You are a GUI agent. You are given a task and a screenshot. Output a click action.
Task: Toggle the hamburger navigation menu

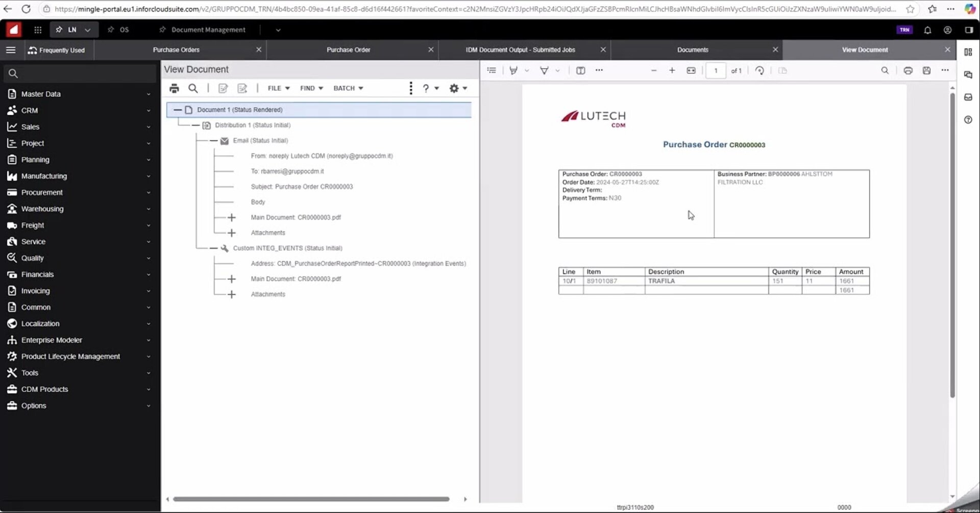point(11,50)
